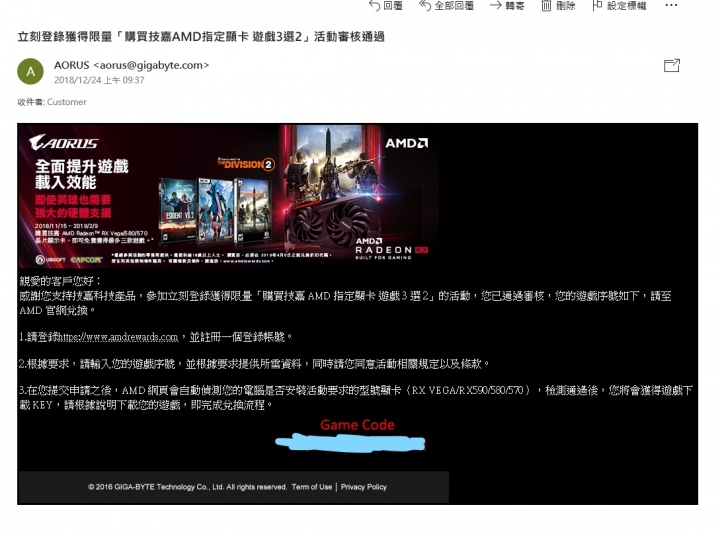The height and width of the screenshot is (538, 720).
Task: Open the amdrewards.com hyperlink
Action: pyautogui.click(x=118, y=337)
